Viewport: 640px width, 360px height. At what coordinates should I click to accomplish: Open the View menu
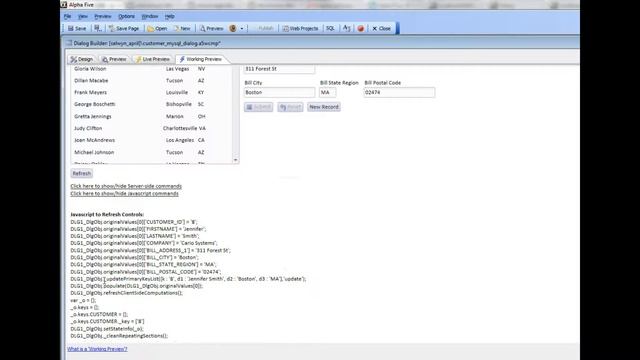[83, 16]
